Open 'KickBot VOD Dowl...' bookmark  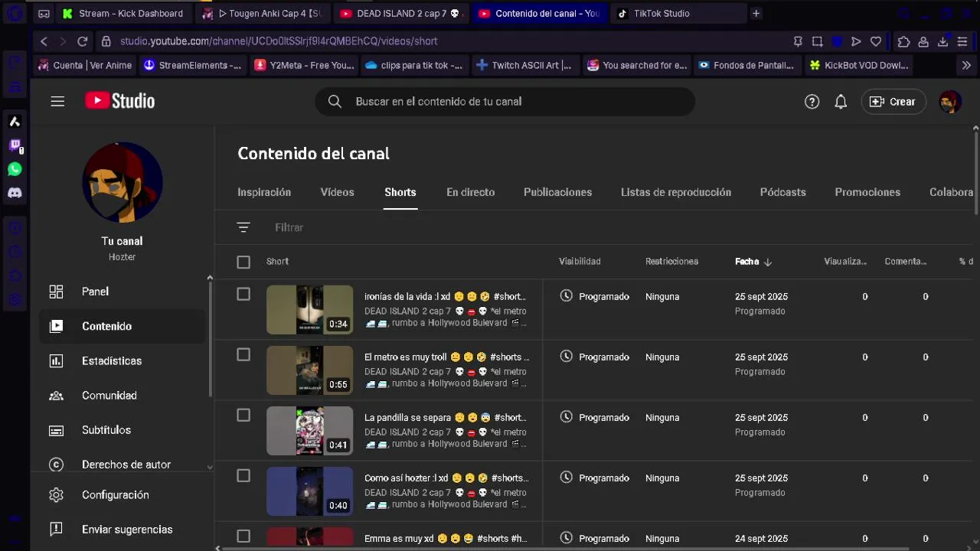pyautogui.click(x=859, y=65)
